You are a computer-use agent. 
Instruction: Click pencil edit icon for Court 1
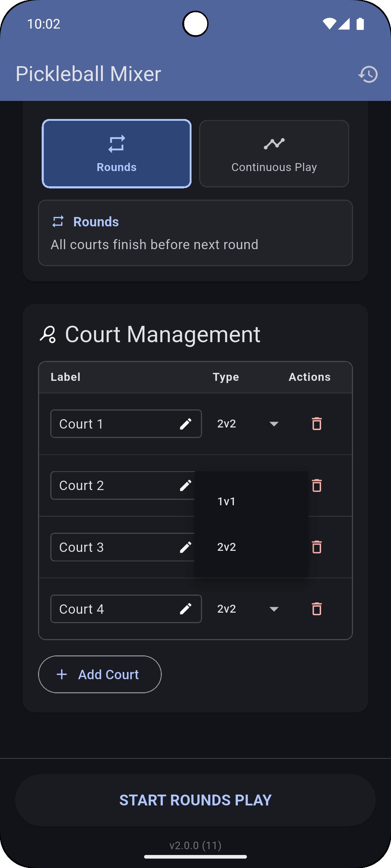point(186,424)
